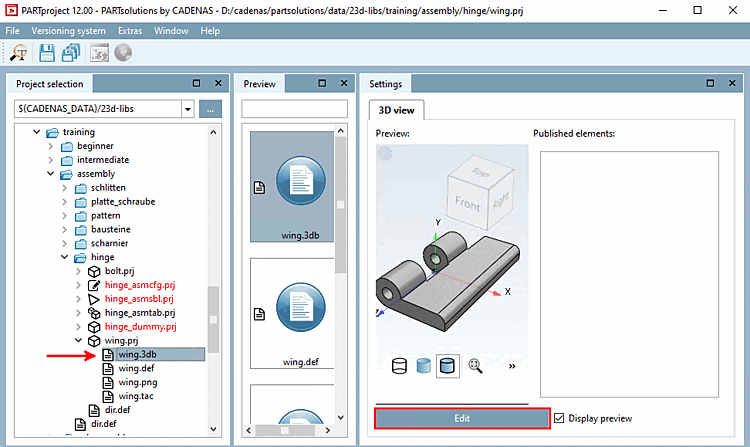Click the Preview panel vertical scrollbar thumb
The image size is (750, 447).
(340, 205)
